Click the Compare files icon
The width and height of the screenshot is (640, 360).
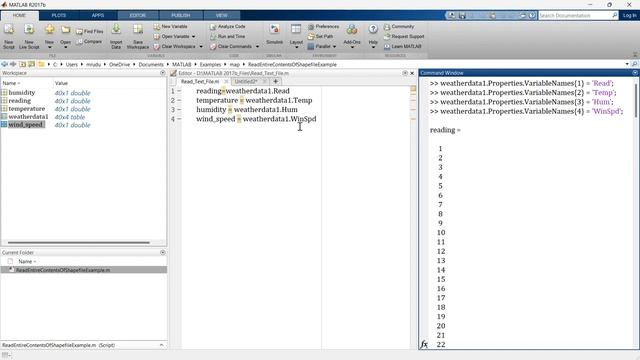tap(79, 42)
